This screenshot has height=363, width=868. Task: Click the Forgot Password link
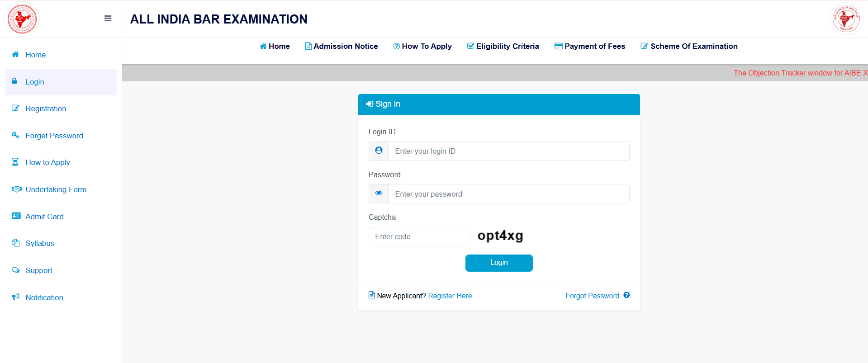point(592,296)
